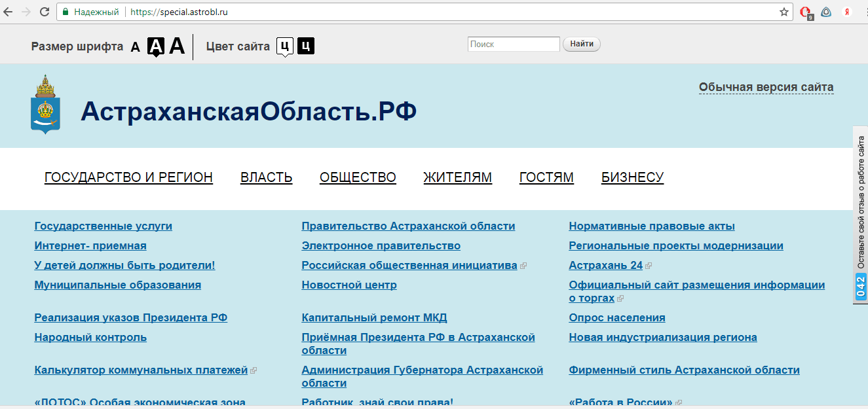Click the Yandex extension icon

pyautogui.click(x=846, y=12)
